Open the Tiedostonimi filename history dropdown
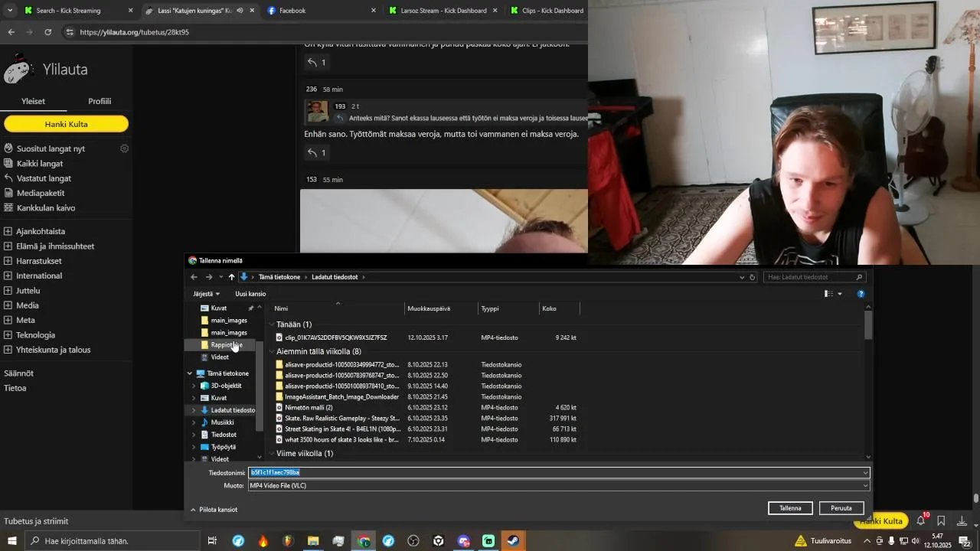Viewport: 980px width, 551px height. (866, 473)
